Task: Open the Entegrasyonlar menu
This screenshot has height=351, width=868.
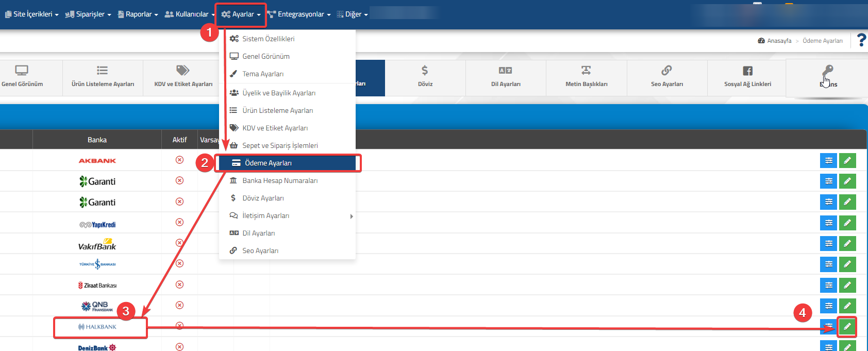Action: pyautogui.click(x=298, y=14)
